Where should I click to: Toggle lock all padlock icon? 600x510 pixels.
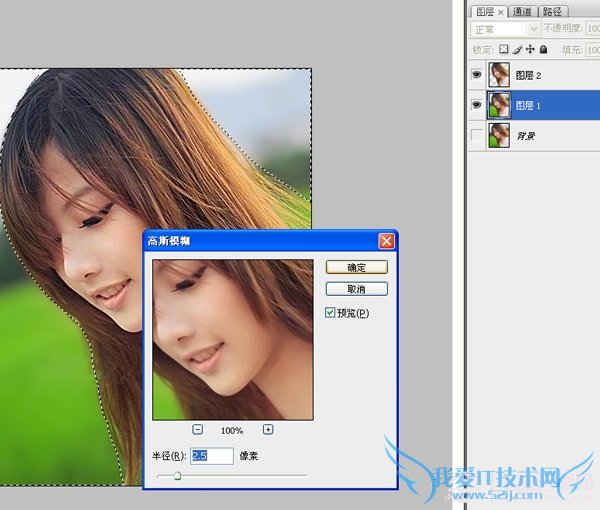[543, 49]
